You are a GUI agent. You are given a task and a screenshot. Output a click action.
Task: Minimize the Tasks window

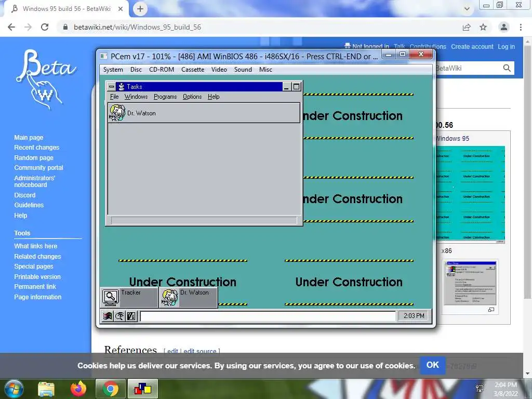(287, 87)
